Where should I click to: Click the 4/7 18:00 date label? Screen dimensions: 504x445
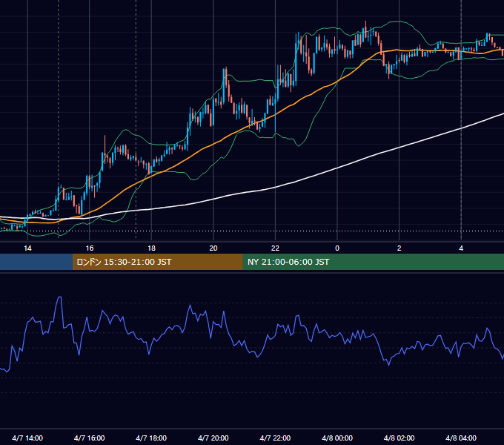(x=151, y=438)
